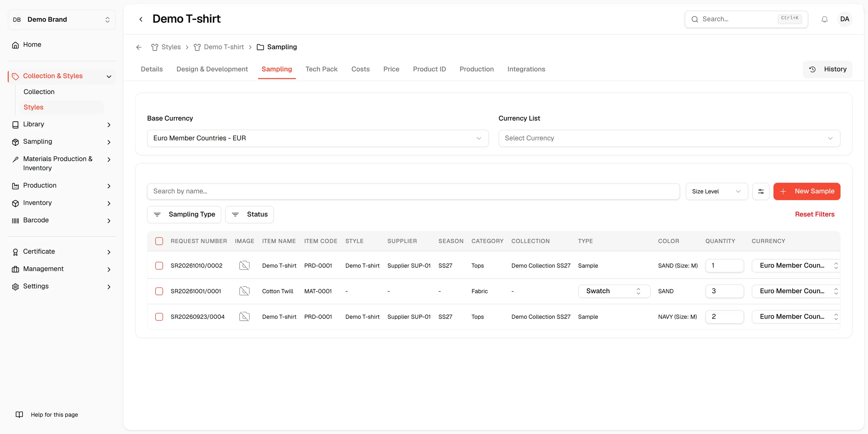868x434 pixels.
Task: Check the row SR20260923/0004 checkbox
Action: [159, 317]
